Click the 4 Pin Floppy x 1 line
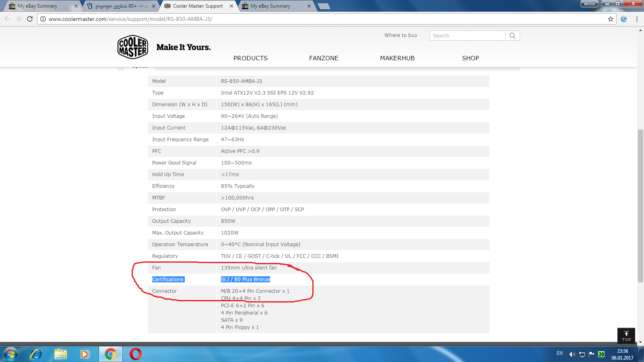The width and height of the screenshot is (644, 362). point(240,327)
